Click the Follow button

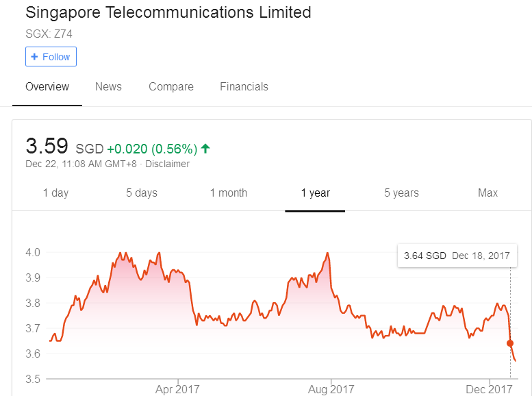click(51, 57)
